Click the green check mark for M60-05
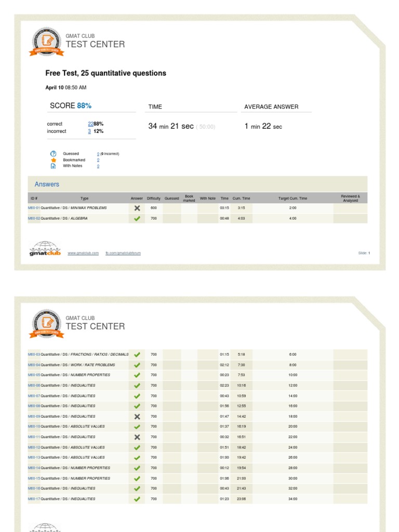This screenshot has height=532, width=399. click(x=137, y=375)
